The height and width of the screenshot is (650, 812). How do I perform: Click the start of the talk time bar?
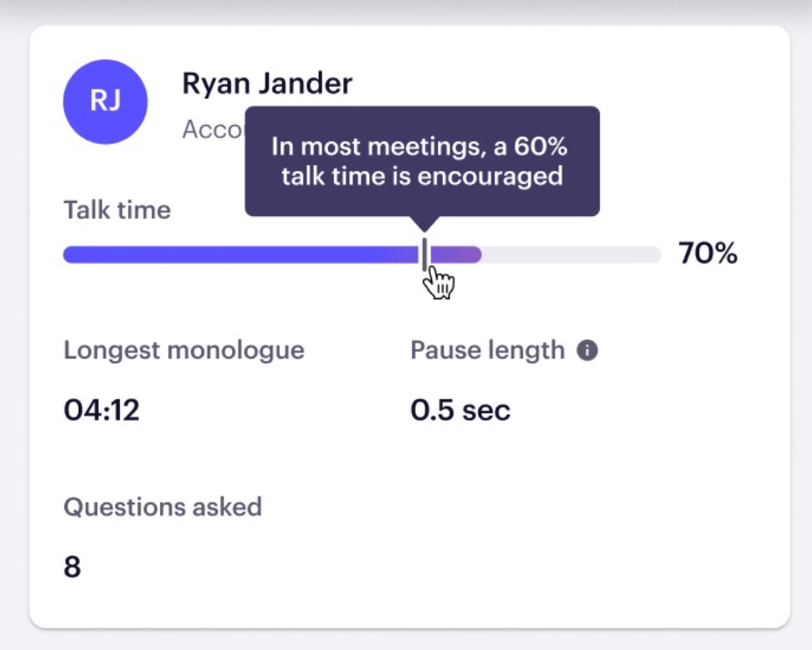click(70, 255)
